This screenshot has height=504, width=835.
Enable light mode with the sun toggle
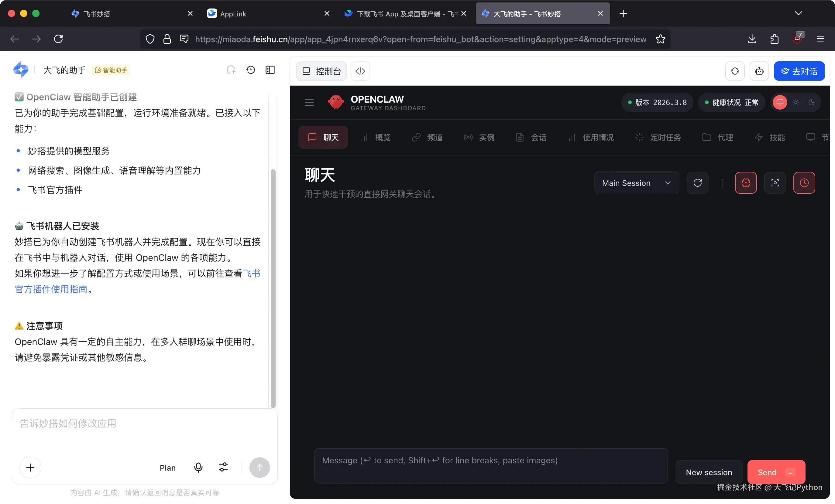pos(796,102)
